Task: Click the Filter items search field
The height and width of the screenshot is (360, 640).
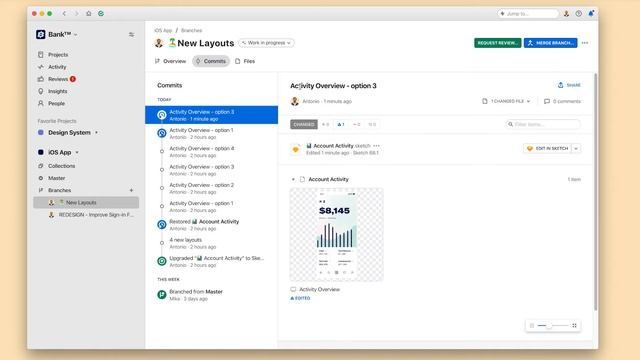Action: [543, 124]
